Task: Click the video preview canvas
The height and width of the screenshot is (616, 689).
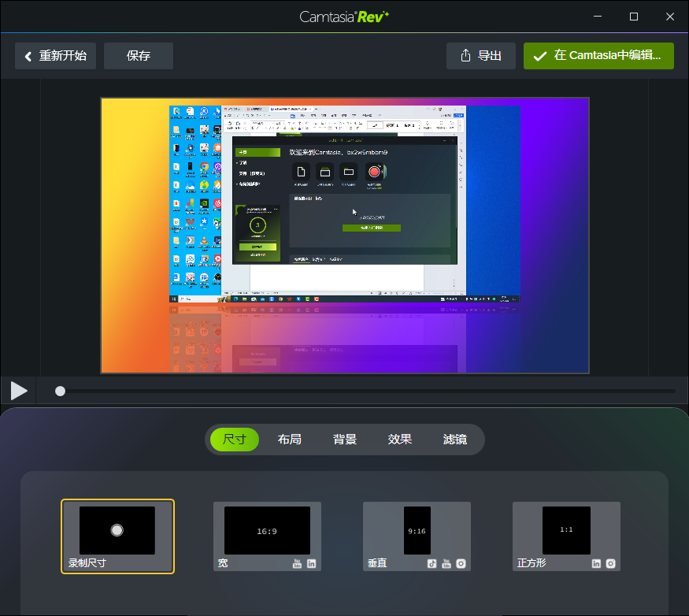Action: (x=345, y=236)
